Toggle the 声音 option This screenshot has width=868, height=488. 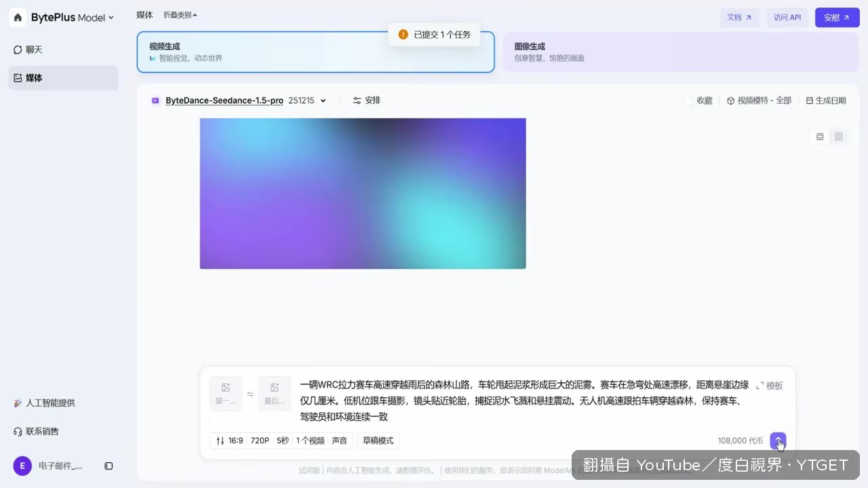tap(339, 441)
